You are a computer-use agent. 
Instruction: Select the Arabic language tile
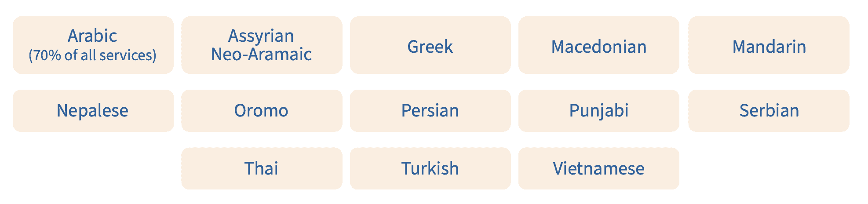coord(93,45)
